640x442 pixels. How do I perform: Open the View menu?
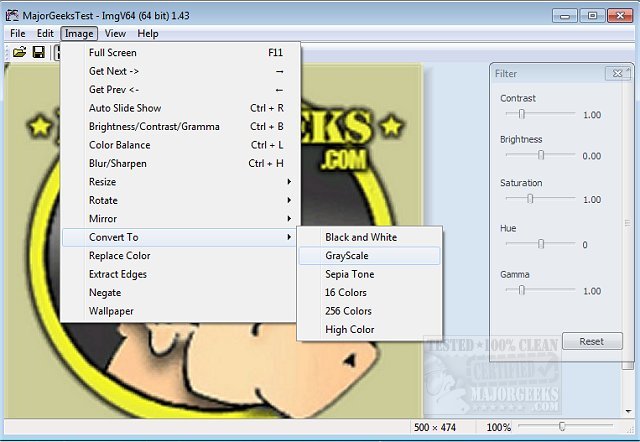(x=115, y=33)
